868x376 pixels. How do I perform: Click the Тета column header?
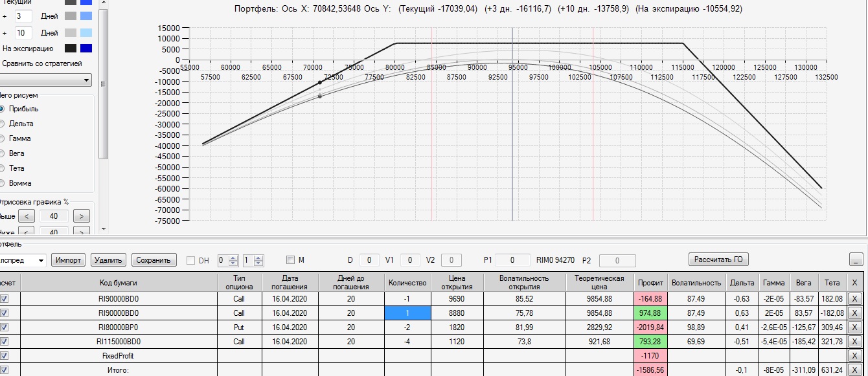tap(832, 282)
